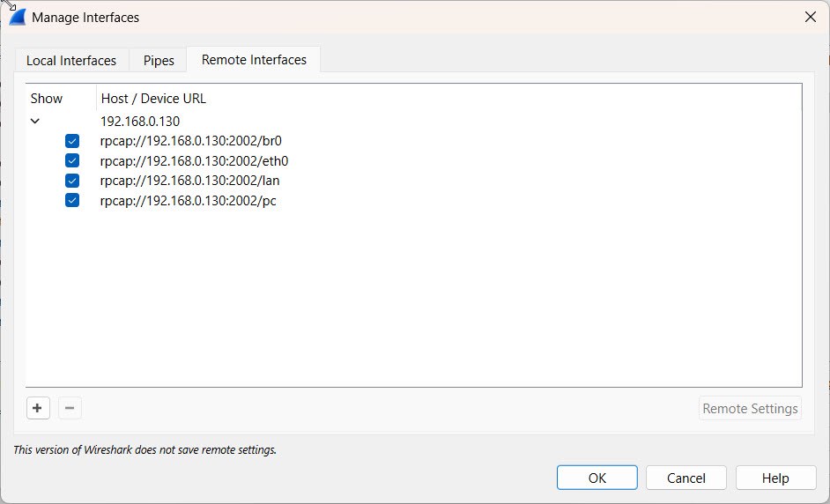Screen dimensions: 830x504
Task: Click the Cancel button
Action: pos(686,478)
